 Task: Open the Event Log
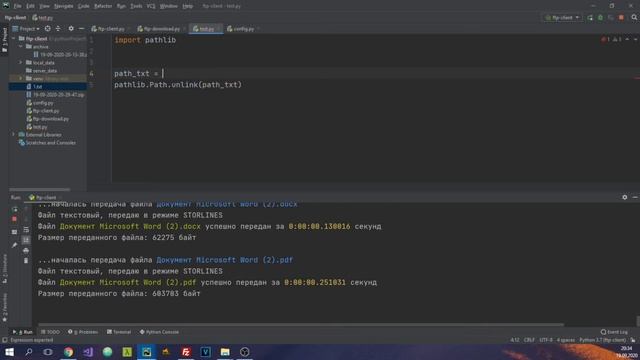pyautogui.click(x=614, y=332)
